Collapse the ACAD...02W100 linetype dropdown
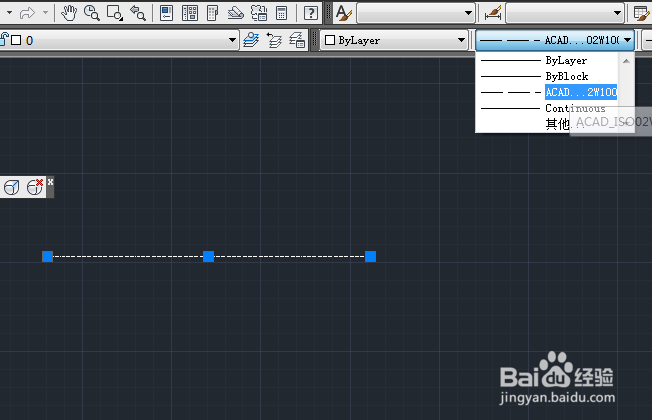 click(627, 40)
